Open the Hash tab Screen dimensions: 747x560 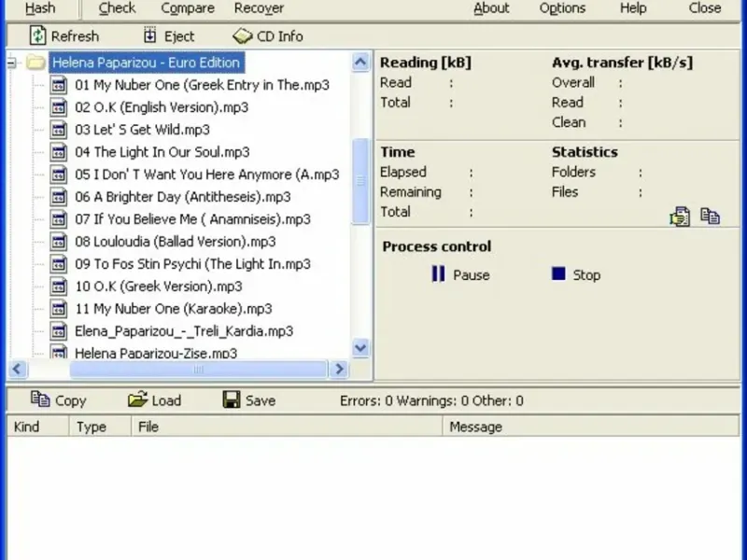pyautogui.click(x=40, y=8)
